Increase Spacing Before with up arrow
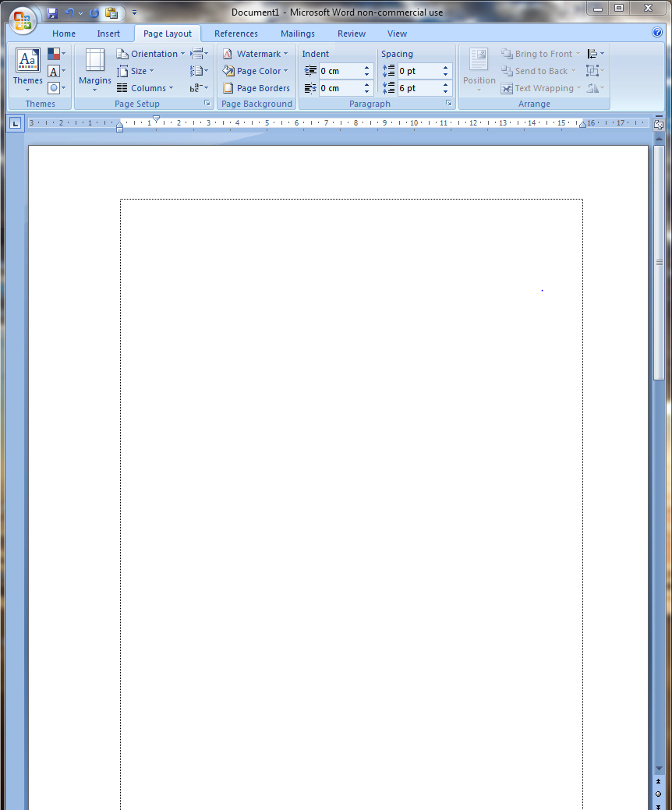This screenshot has width=672, height=810. 446,67
